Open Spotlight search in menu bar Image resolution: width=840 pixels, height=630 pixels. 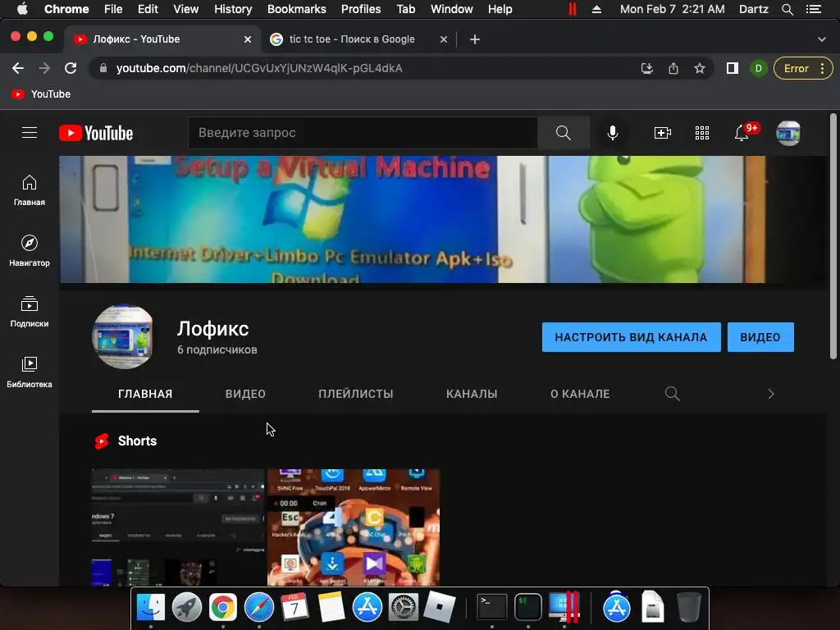coord(787,9)
